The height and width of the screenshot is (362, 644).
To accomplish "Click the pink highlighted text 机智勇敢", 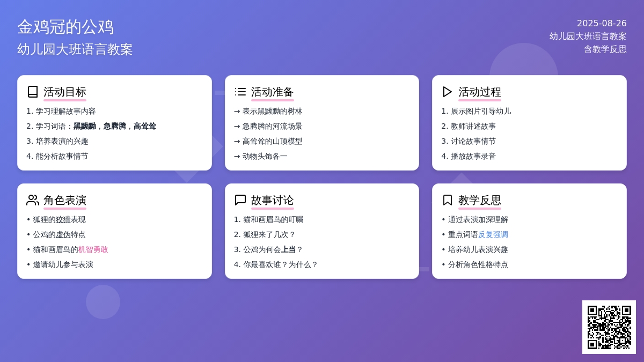I will 93,249.
